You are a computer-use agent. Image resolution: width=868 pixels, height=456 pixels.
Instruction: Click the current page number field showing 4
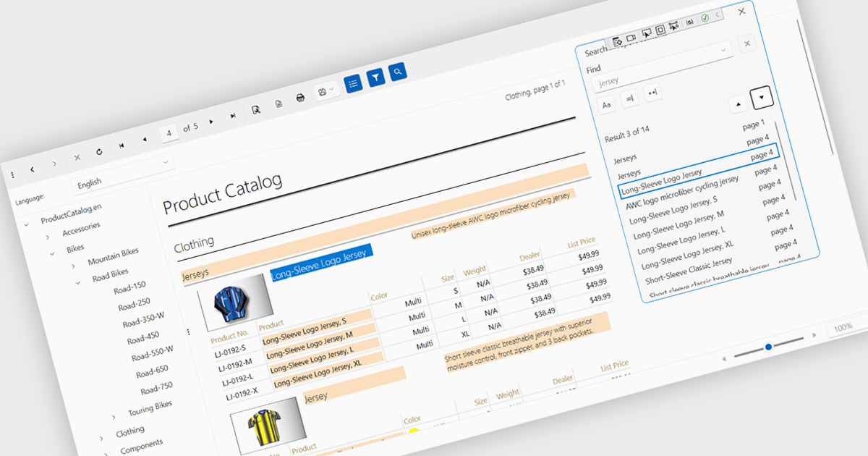169,132
